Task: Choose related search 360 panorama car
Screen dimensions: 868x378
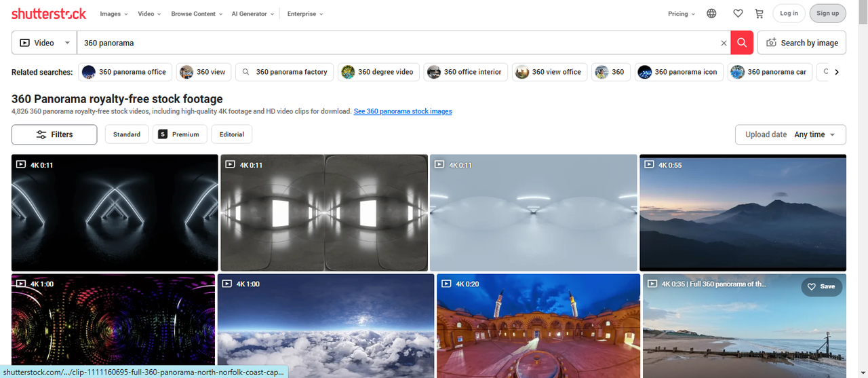Action: coord(770,72)
